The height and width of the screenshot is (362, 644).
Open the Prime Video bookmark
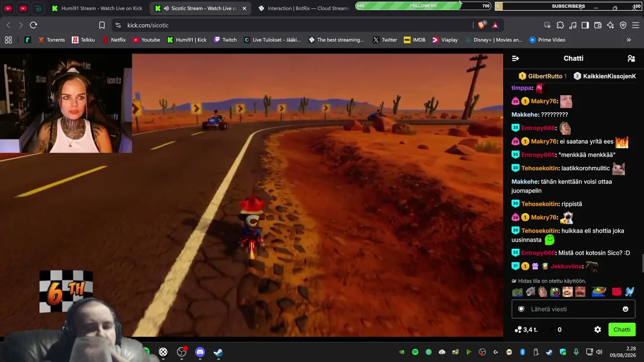547,40
